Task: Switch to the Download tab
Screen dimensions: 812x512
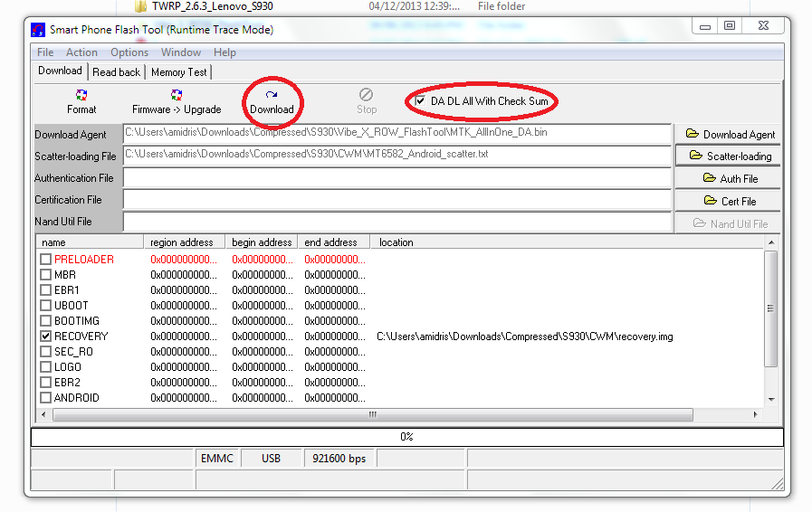Action: click(60, 71)
